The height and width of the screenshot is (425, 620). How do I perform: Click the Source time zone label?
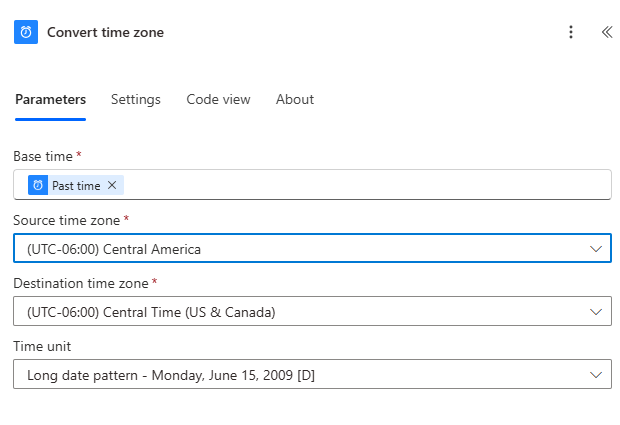point(68,220)
